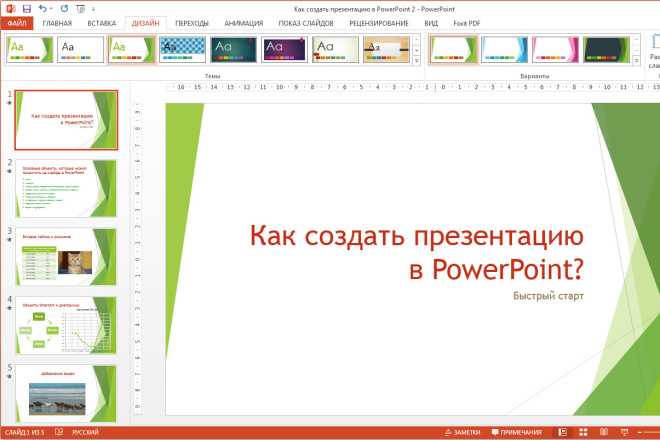The image size is (660, 440).
Task: Apply the plain white Office theme
Action: click(80, 49)
